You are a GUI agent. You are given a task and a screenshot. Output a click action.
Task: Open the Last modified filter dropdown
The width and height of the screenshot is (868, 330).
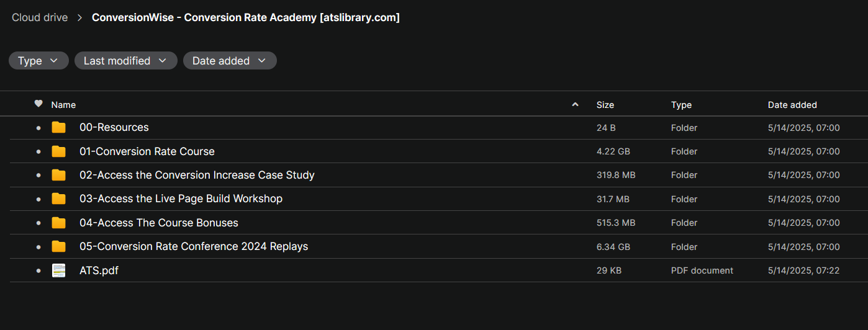coord(125,61)
